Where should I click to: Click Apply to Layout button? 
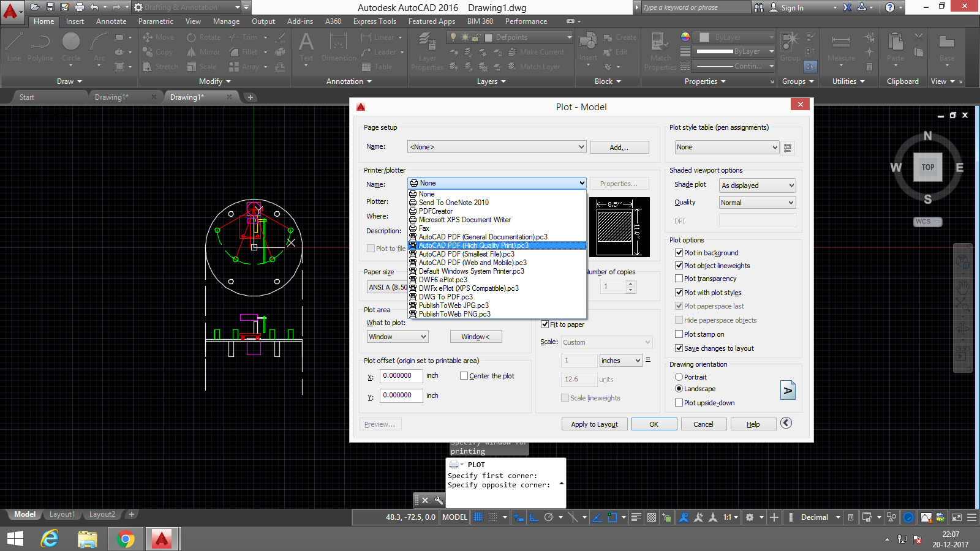tap(594, 424)
